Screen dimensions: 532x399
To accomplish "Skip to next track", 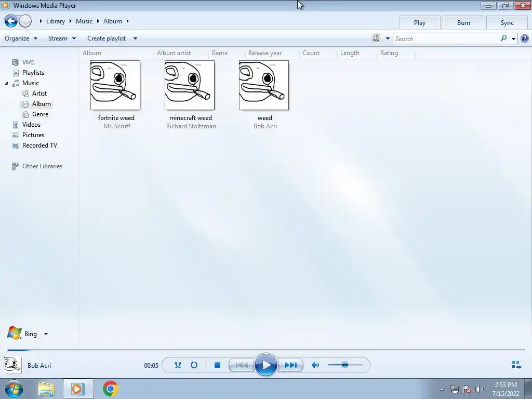I will [290, 365].
